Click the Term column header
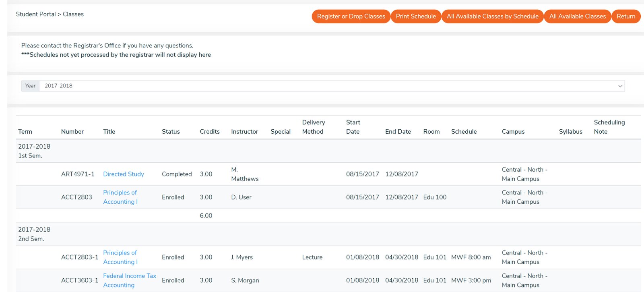Image resolution: width=644 pixels, height=292 pixels. (25, 132)
